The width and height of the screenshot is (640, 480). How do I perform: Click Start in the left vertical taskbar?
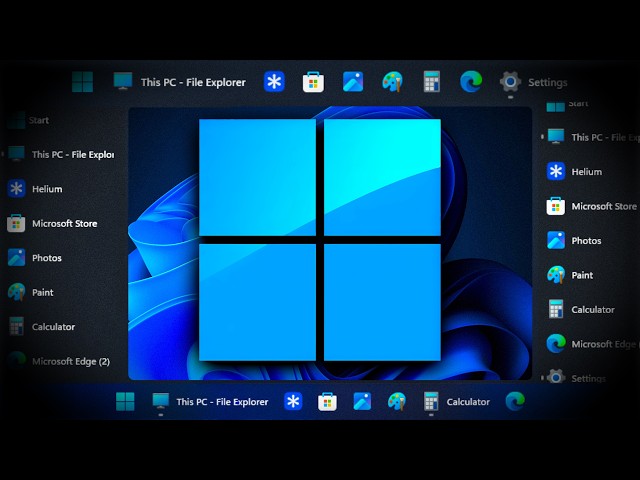click(29, 120)
